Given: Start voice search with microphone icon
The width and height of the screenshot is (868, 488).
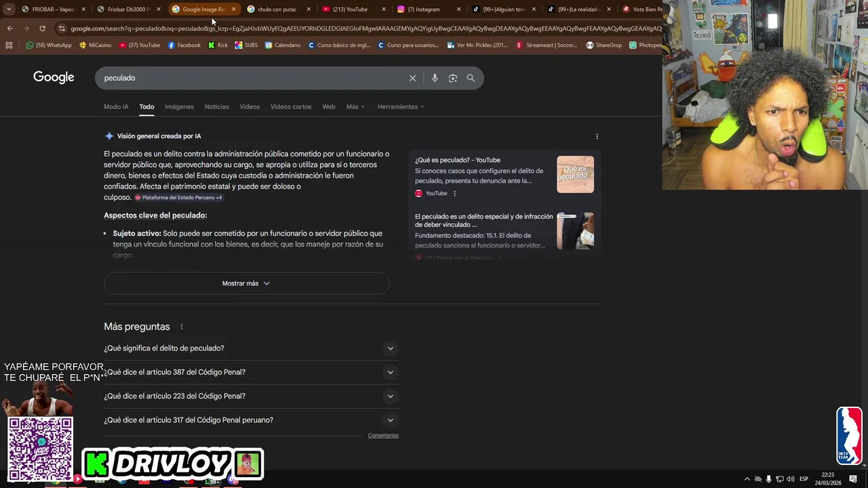Looking at the screenshot, I should 435,78.
